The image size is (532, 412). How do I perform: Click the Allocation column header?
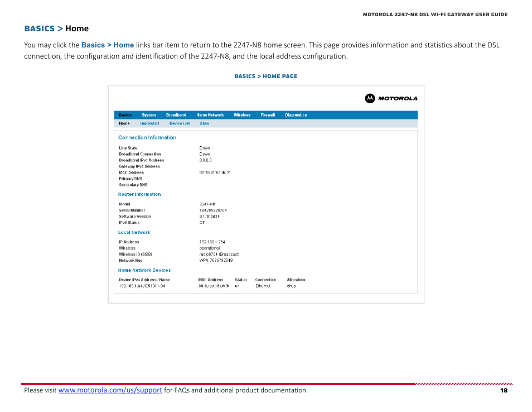[x=296, y=280]
